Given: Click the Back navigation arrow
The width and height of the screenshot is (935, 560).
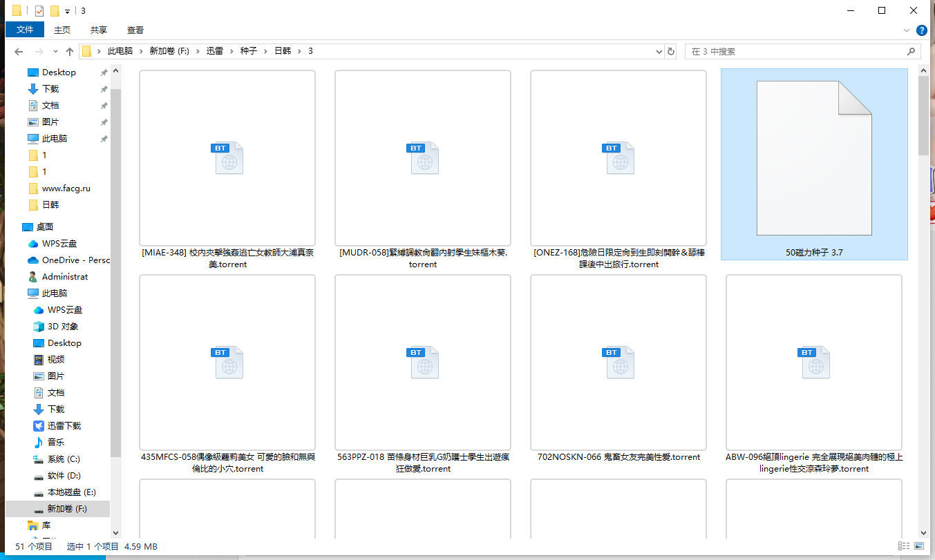Looking at the screenshot, I should [x=19, y=52].
